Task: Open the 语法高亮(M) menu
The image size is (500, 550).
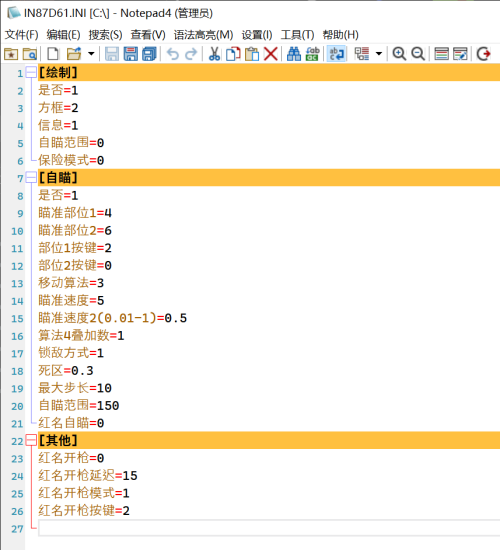Action: (203, 35)
